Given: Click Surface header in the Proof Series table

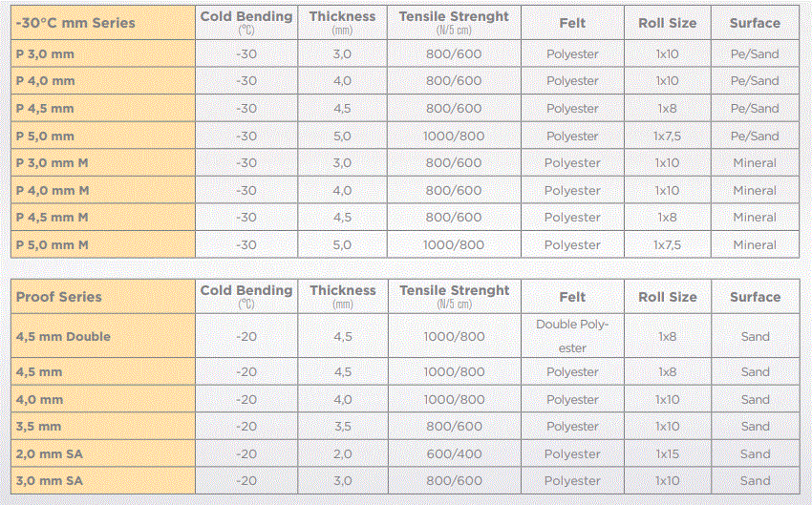Looking at the screenshot, I should pyautogui.click(x=755, y=297).
